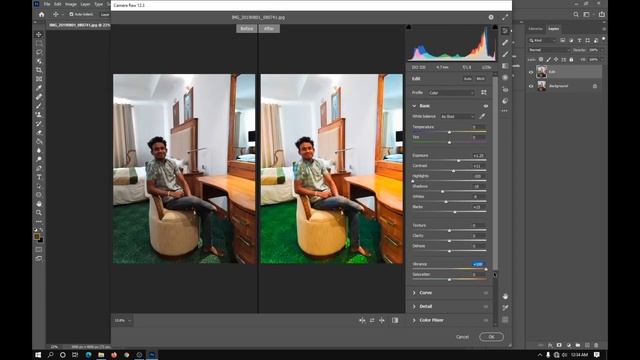Image resolution: width=640 pixels, height=360 pixels.
Task: Open the Image menu
Action: click(71, 4)
